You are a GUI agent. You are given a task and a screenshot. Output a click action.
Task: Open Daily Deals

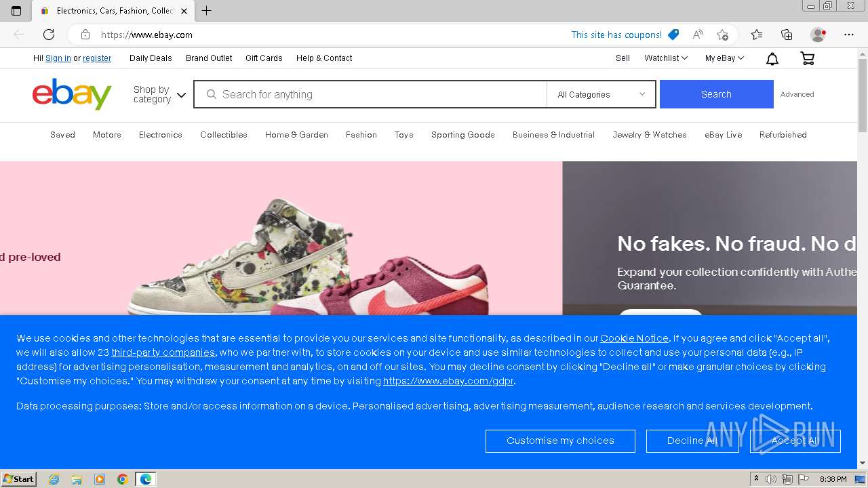pyautogui.click(x=151, y=58)
